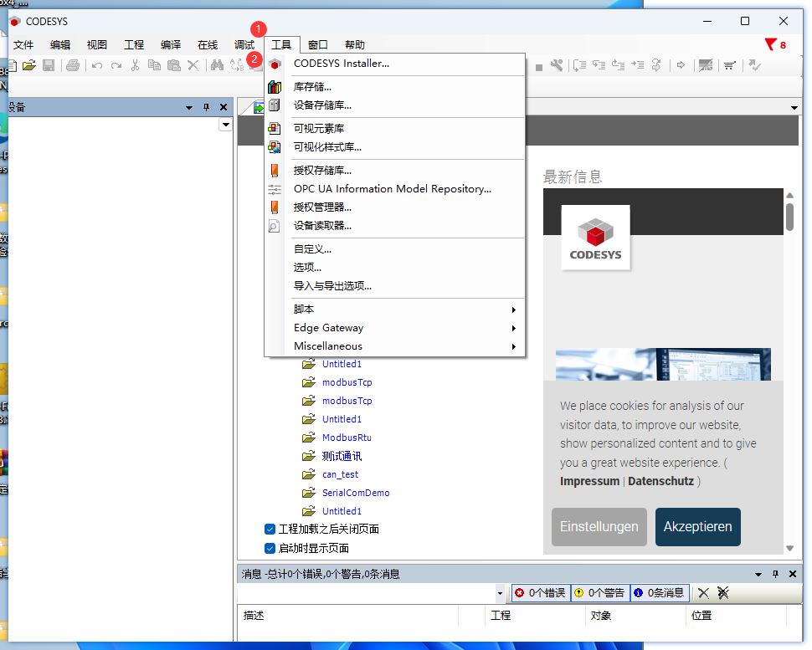Pin the 设备 devices panel
Viewport: 812px width, 650px height.
tap(206, 107)
